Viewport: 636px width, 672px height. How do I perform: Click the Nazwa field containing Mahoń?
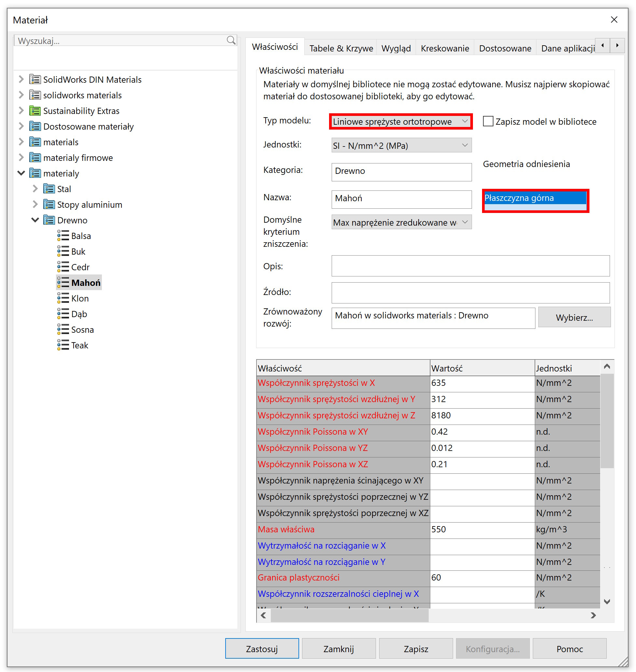401,199
